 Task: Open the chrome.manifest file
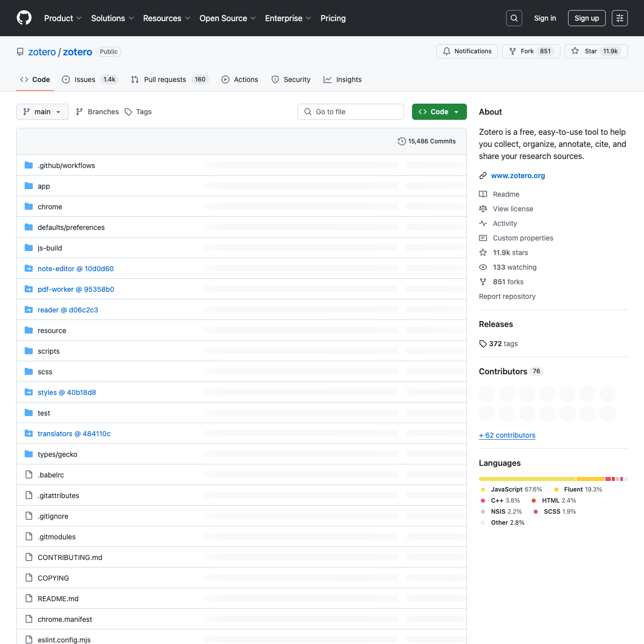(x=65, y=619)
